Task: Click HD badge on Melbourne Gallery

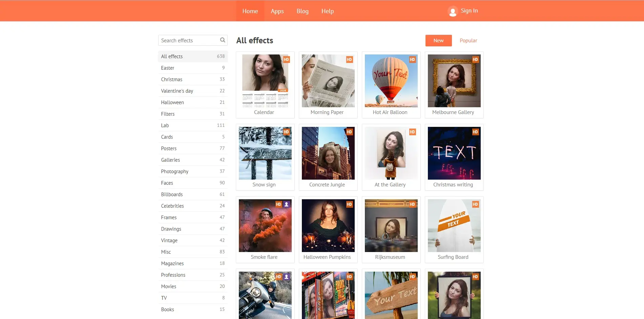Action: click(475, 60)
